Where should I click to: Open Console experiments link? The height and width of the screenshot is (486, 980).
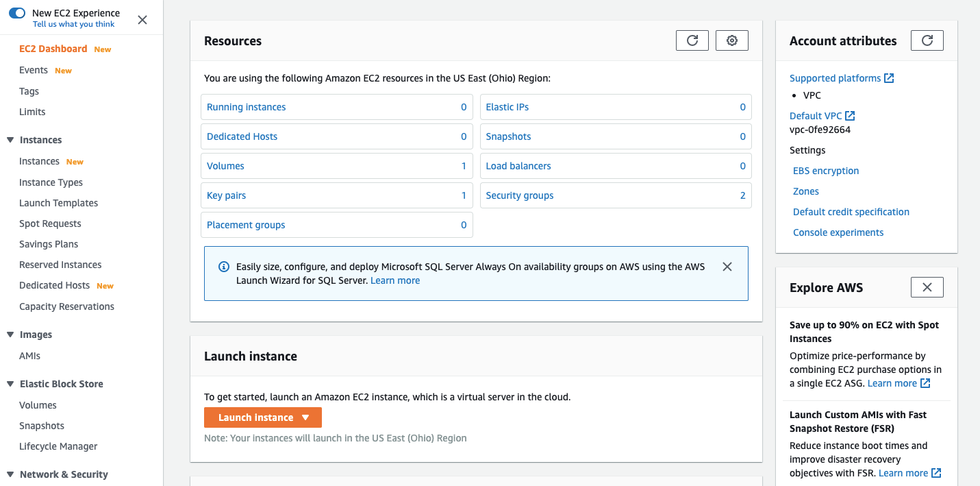[838, 232]
